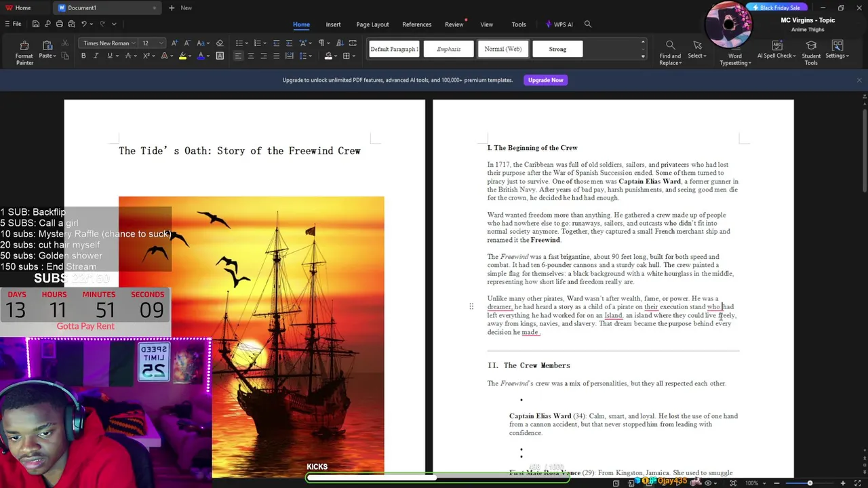Expand the Paste options arrow

pos(54,56)
